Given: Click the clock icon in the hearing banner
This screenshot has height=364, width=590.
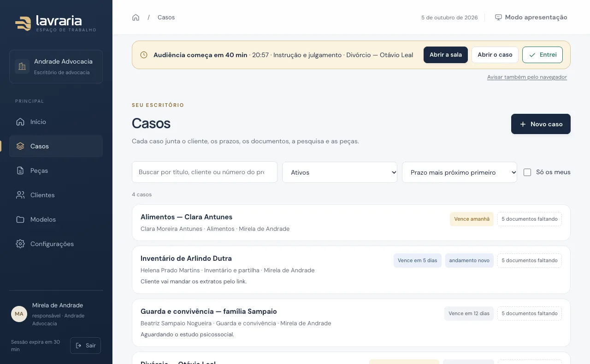Looking at the screenshot, I should point(144,55).
